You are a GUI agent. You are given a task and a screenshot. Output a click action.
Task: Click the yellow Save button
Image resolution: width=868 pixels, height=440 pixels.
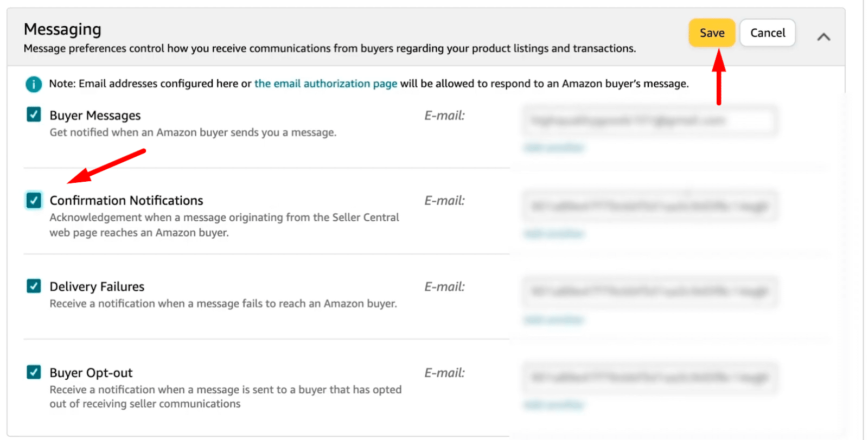(x=711, y=33)
